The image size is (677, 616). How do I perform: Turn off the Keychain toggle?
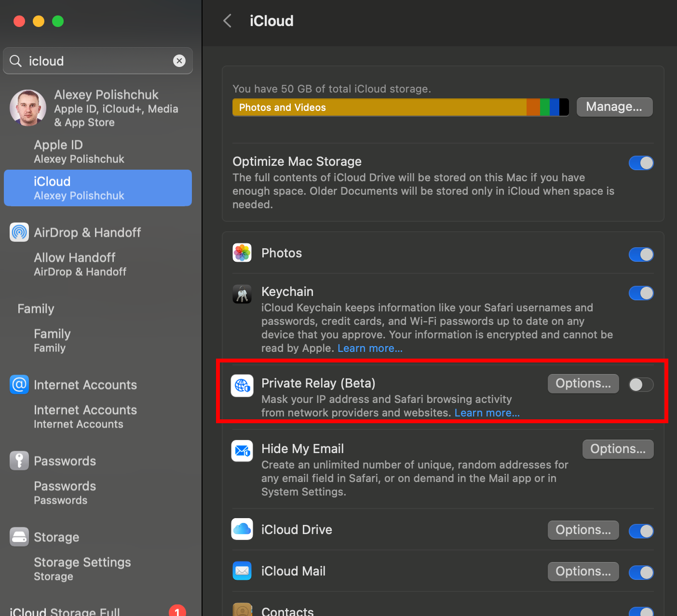(x=641, y=293)
